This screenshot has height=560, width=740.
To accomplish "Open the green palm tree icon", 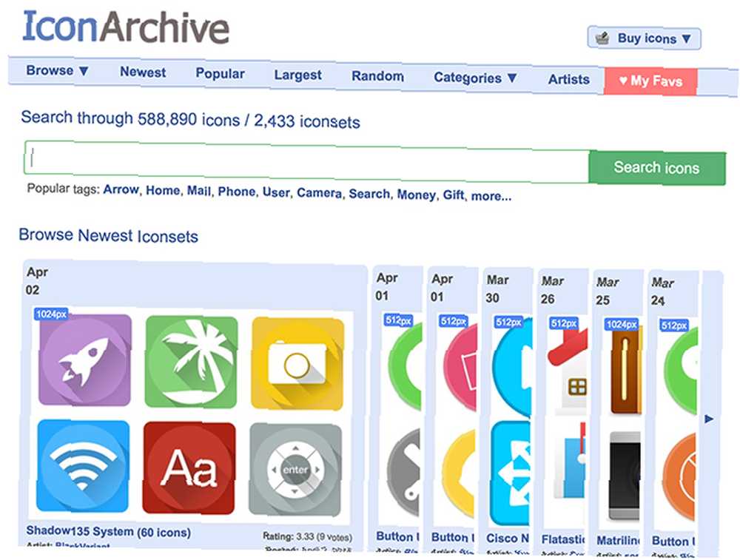I will coord(192,362).
